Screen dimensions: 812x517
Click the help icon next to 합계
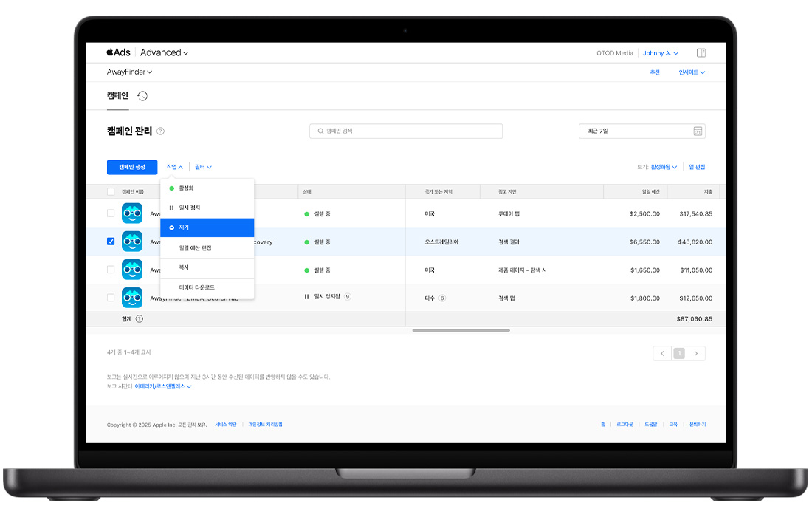(140, 319)
